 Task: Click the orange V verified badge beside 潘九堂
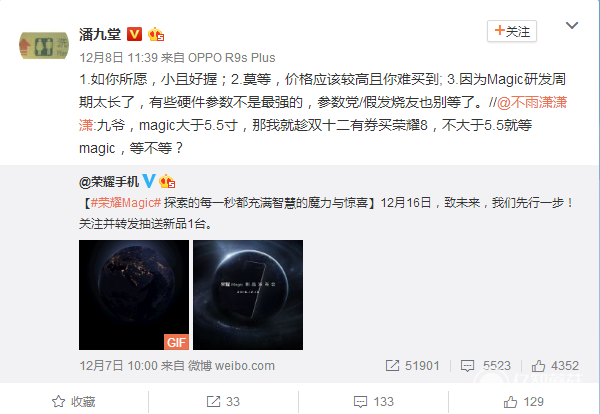click(134, 34)
